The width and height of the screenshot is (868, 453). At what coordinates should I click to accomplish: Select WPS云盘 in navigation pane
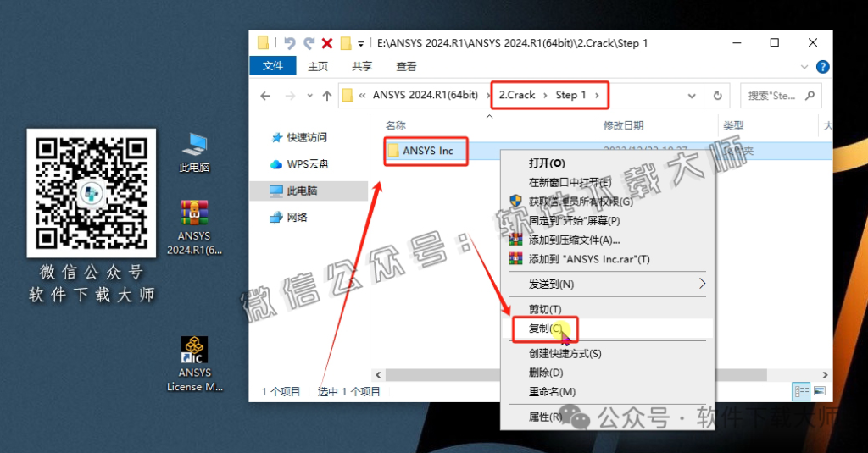tap(299, 164)
